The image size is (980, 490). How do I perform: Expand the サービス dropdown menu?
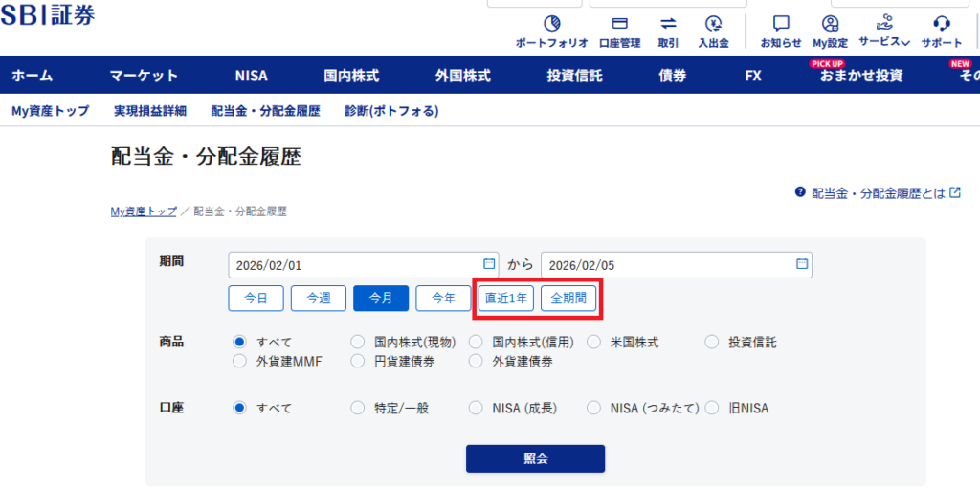pos(884,42)
